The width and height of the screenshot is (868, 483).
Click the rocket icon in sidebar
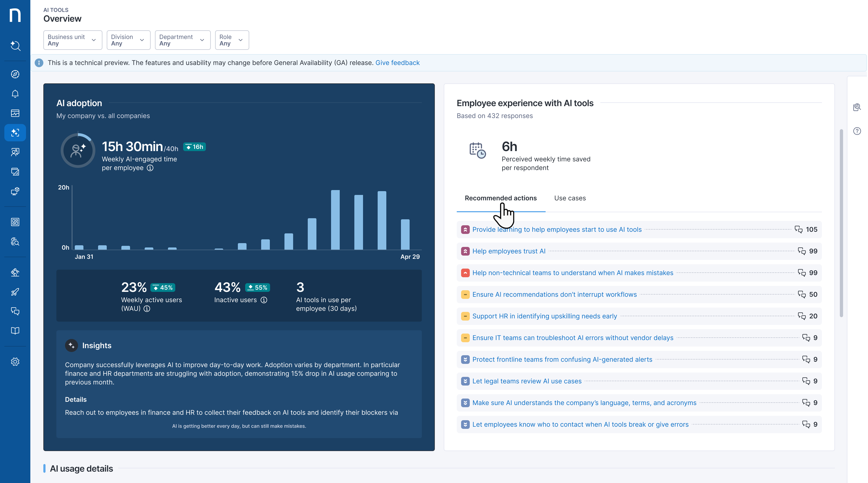click(x=15, y=292)
